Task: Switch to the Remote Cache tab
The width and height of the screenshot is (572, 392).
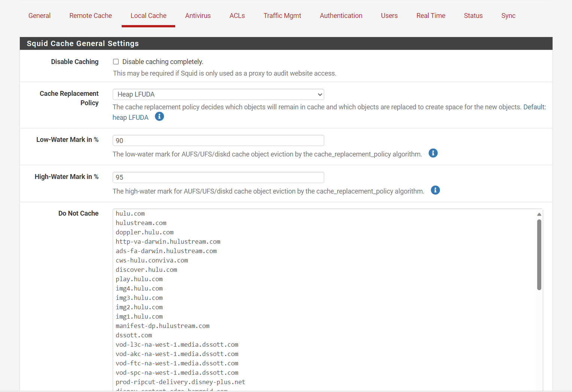Action: point(91,16)
